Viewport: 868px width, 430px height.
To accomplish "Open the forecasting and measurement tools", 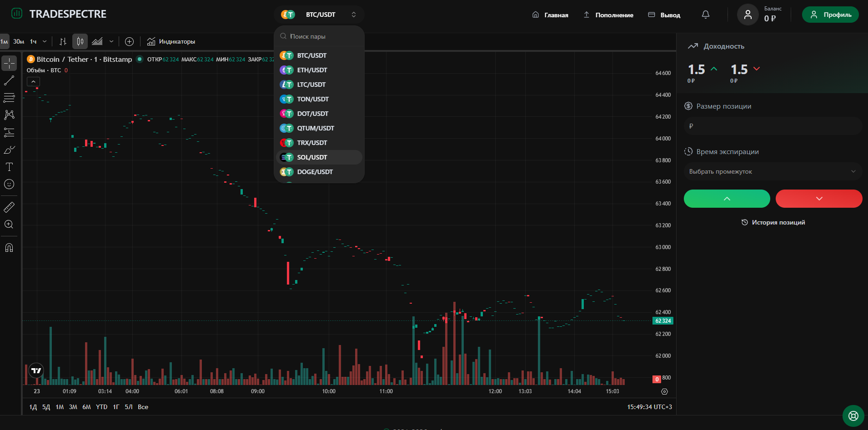I will point(9,132).
